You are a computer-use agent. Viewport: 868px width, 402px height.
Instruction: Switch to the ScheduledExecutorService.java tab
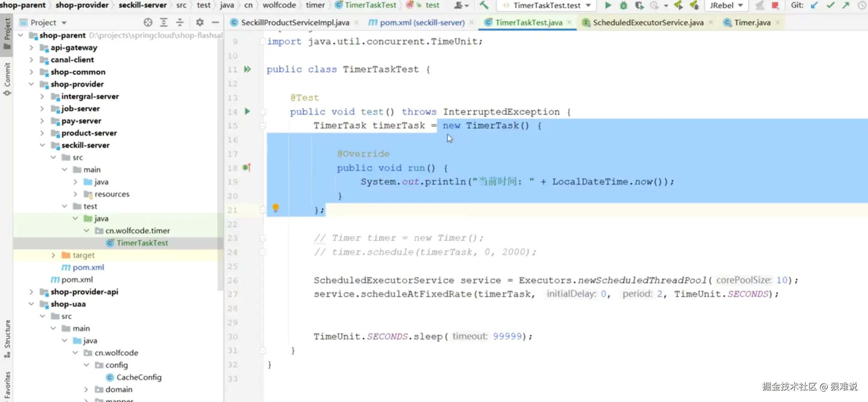pyautogui.click(x=648, y=22)
